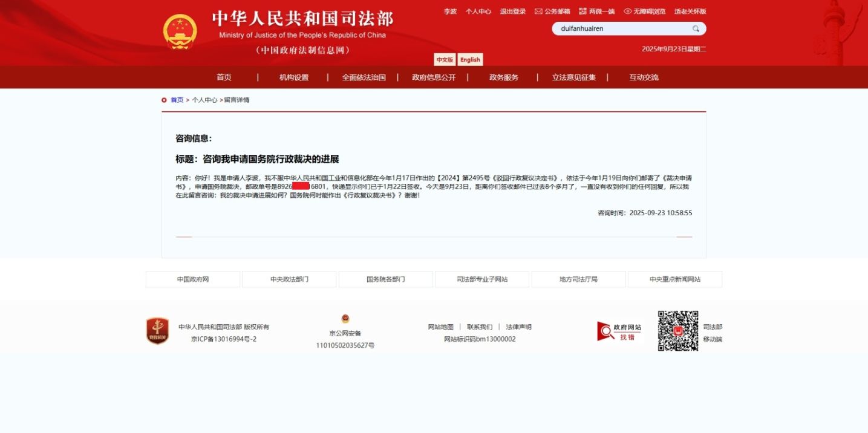Click the national emblem logo
The image size is (868, 433).
click(180, 31)
